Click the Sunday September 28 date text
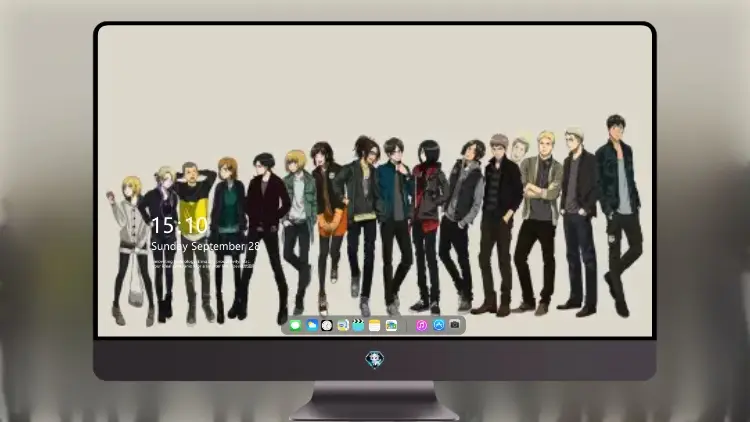The image size is (750, 422). [x=205, y=246]
